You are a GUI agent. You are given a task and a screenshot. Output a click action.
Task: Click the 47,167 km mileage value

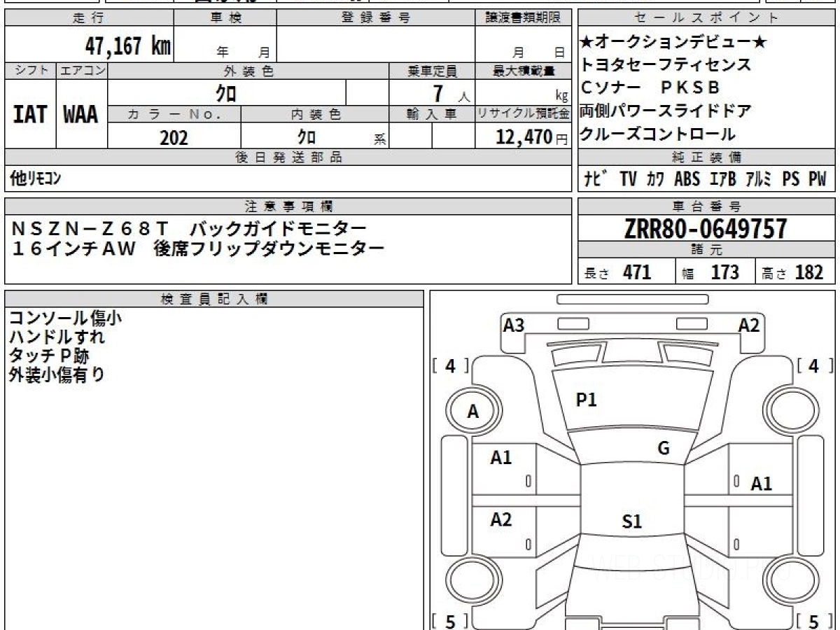coord(128,46)
